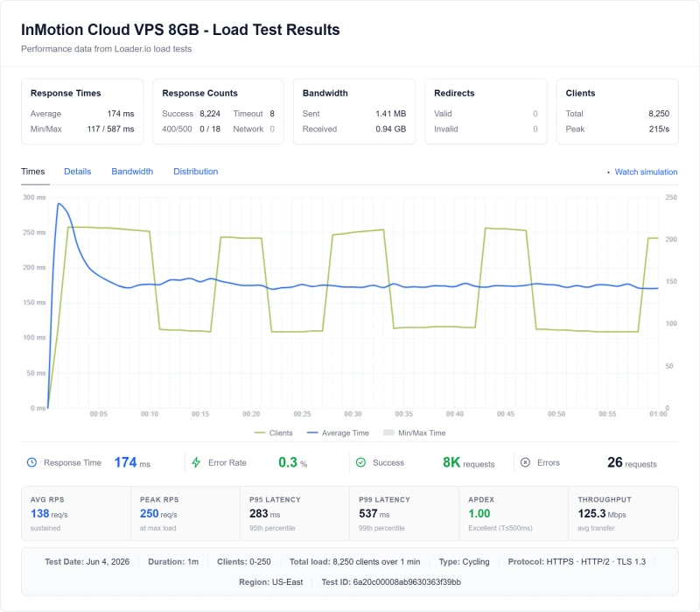Viewport: 700px width, 612px height.
Task: Click the 0.3 % Error Rate value
Action: point(293,462)
